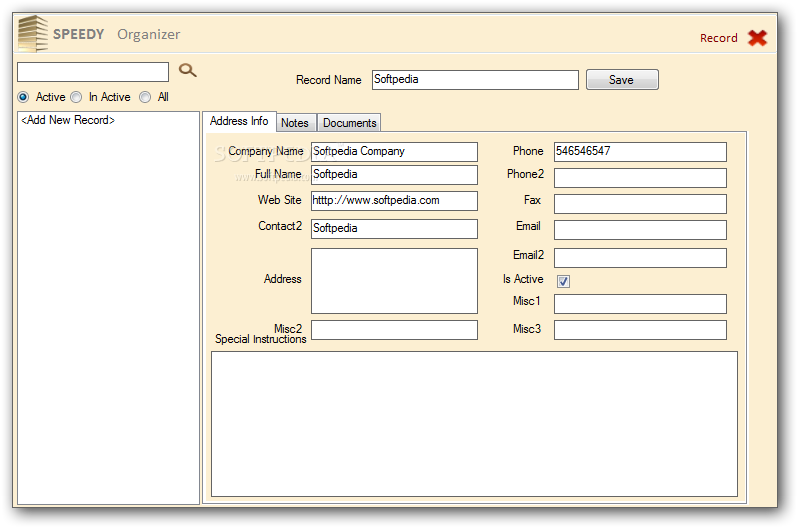Click the Web Site field
798x528 pixels.
click(x=394, y=201)
